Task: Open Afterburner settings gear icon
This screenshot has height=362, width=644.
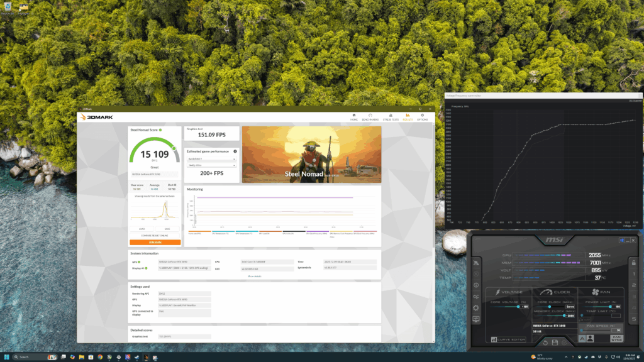Action: tap(476, 308)
